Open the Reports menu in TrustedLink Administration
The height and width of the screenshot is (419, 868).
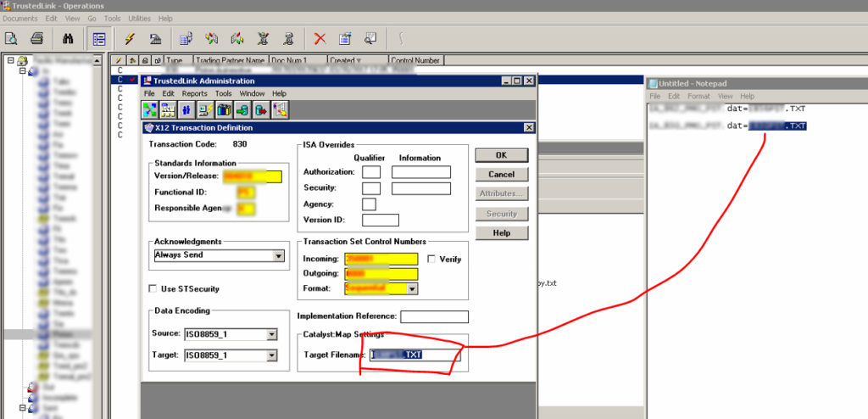tap(194, 93)
